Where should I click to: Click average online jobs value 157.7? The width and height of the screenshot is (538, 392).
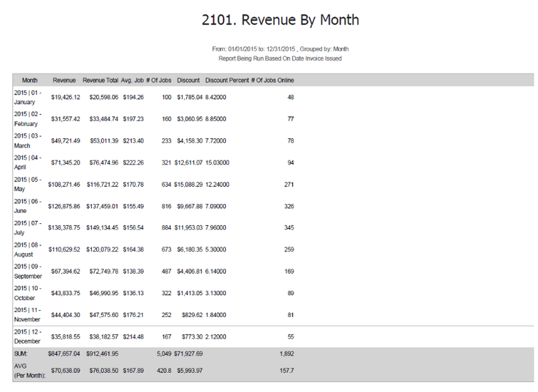[287, 371]
